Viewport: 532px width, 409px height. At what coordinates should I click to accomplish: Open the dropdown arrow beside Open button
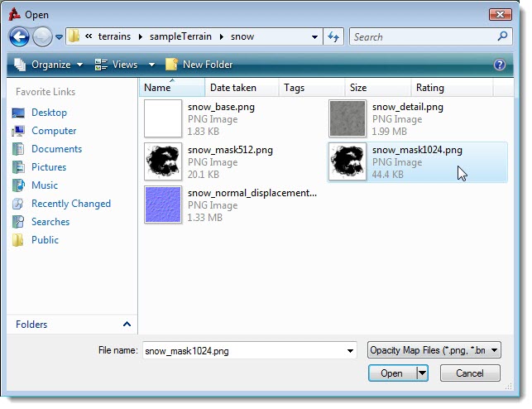[x=422, y=373]
